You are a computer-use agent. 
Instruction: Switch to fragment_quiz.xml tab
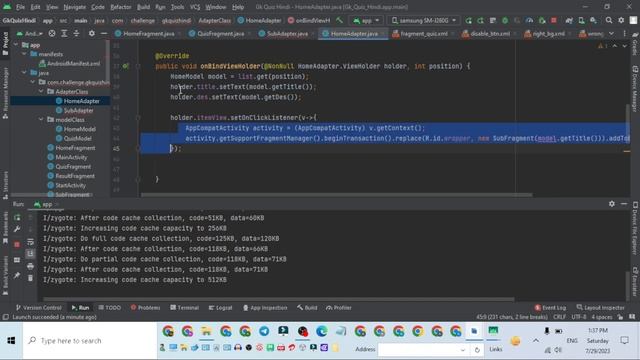pos(424,33)
